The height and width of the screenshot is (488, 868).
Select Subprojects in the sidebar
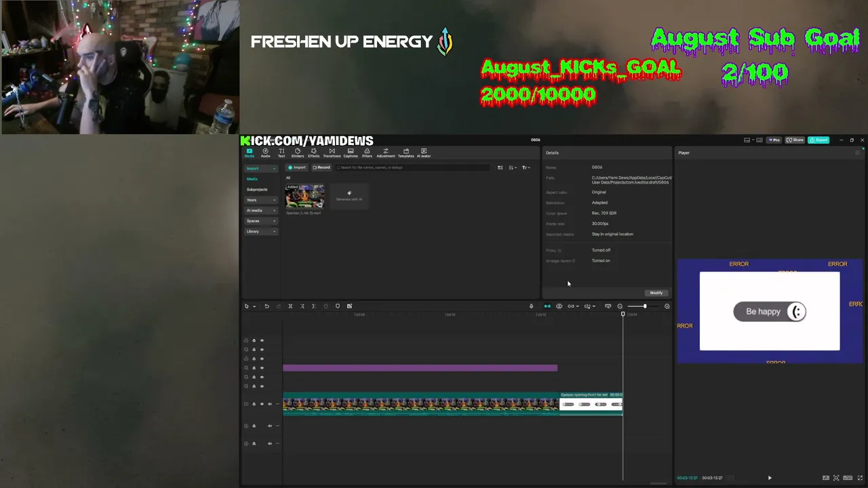257,189
